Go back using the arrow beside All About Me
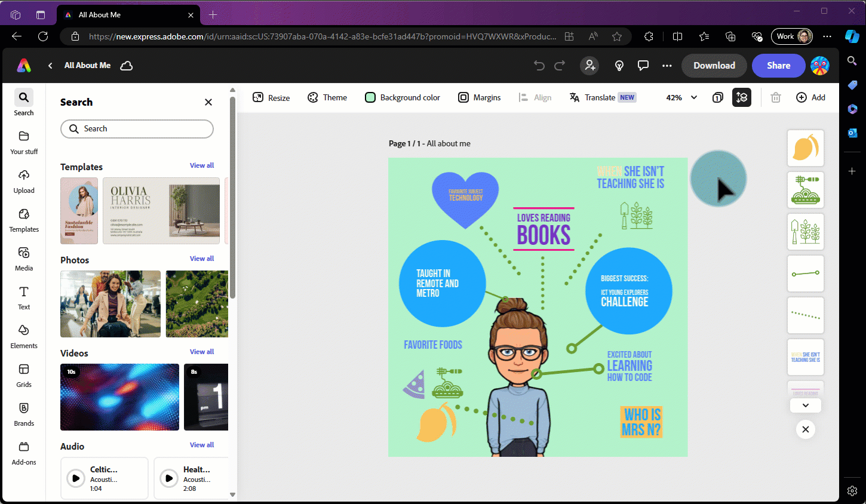 (x=50, y=66)
